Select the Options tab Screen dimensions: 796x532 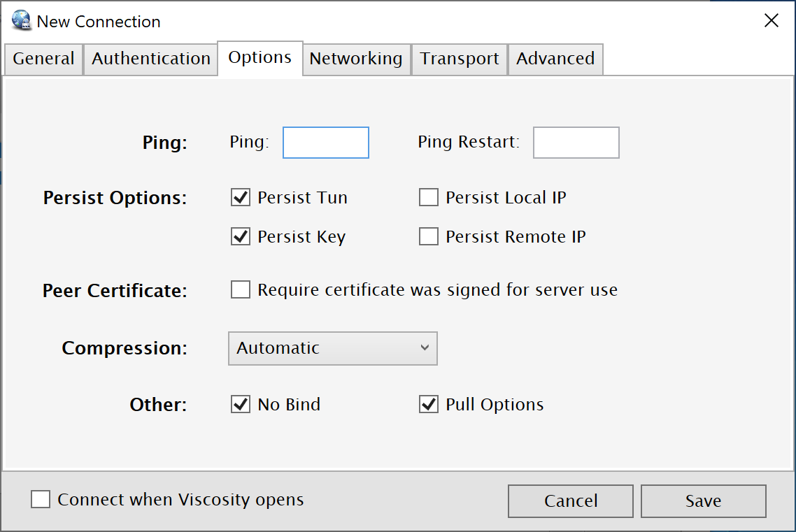point(260,58)
